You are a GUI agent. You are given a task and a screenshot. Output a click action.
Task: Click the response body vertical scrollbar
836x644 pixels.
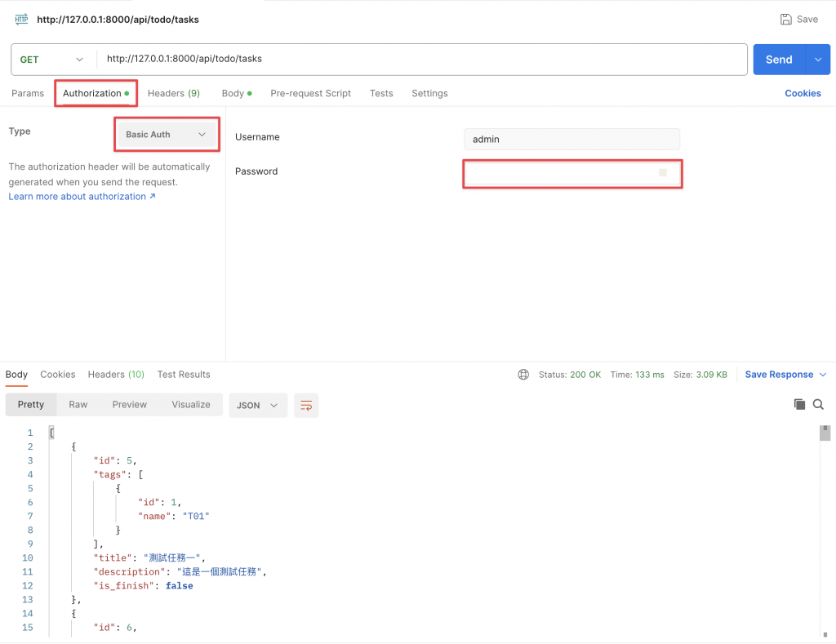[x=825, y=433]
